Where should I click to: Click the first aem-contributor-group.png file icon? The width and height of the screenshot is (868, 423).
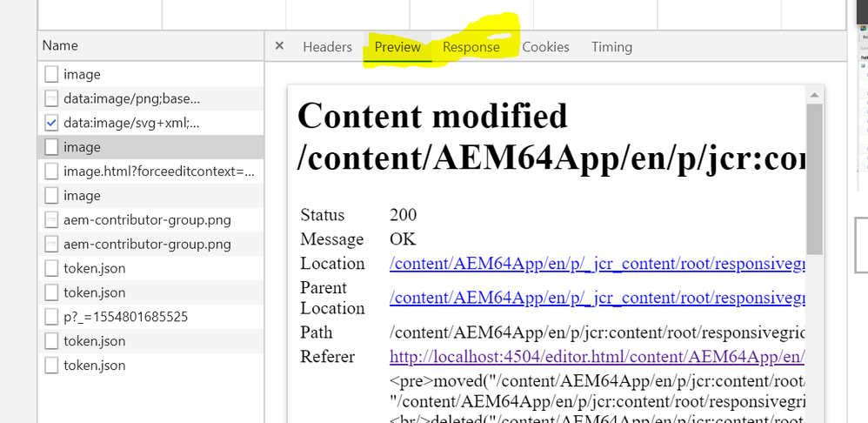pos(51,220)
